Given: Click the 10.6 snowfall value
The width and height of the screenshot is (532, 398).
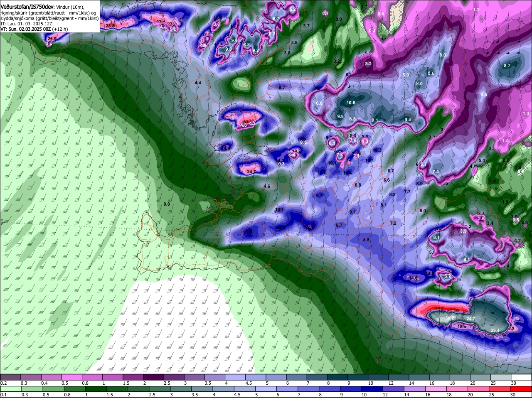Looking at the screenshot, I should point(351,103).
